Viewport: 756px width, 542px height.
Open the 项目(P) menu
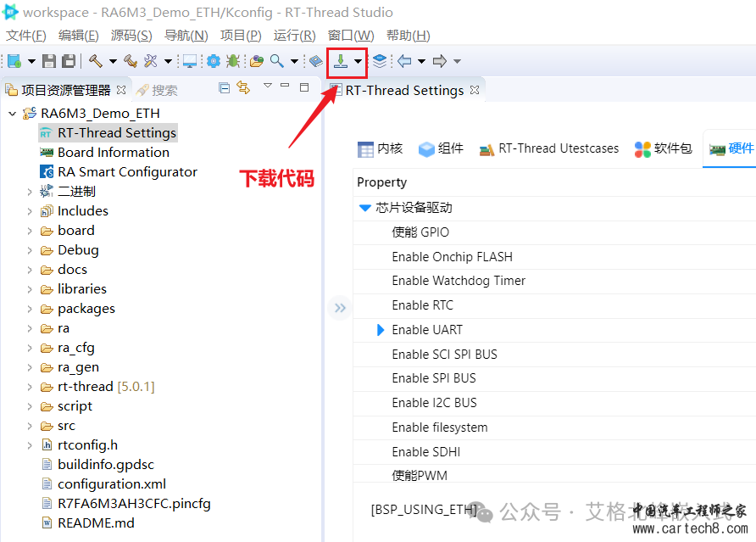(x=241, y=36)
